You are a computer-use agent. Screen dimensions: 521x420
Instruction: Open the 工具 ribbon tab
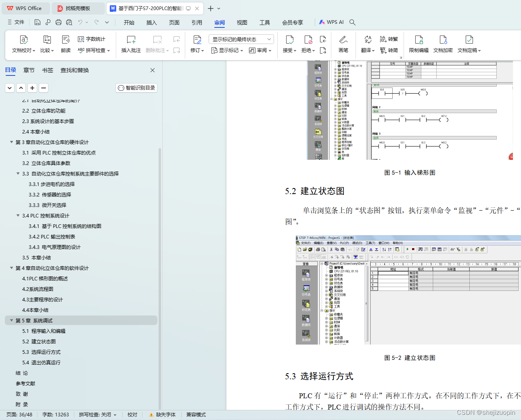coord(264,23)
